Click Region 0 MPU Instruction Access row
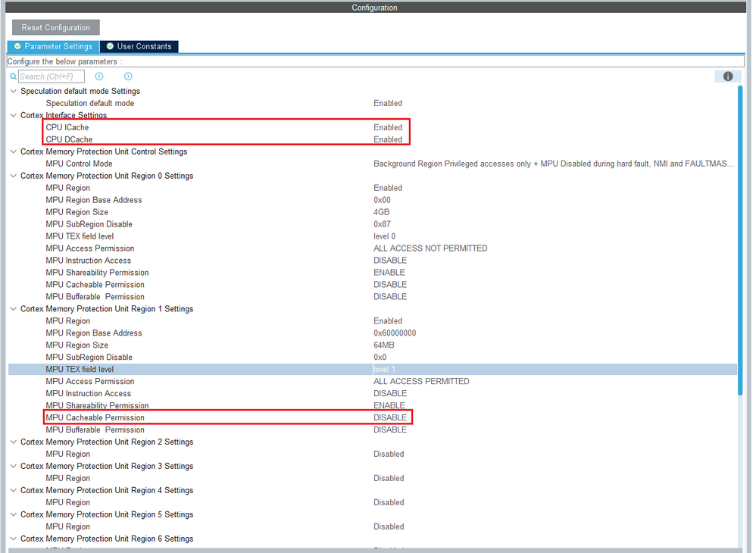The width and height of the screenshot is (756, 553). (372, 261)
